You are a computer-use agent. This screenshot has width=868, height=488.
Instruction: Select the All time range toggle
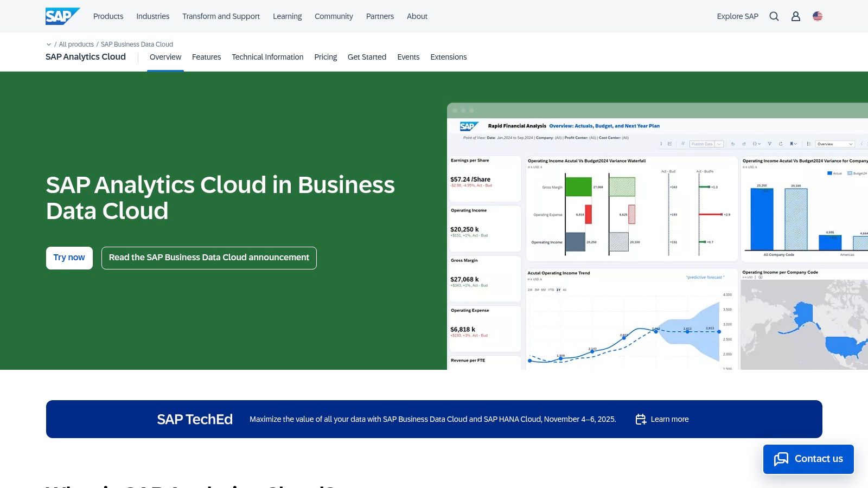coord(565,290)
